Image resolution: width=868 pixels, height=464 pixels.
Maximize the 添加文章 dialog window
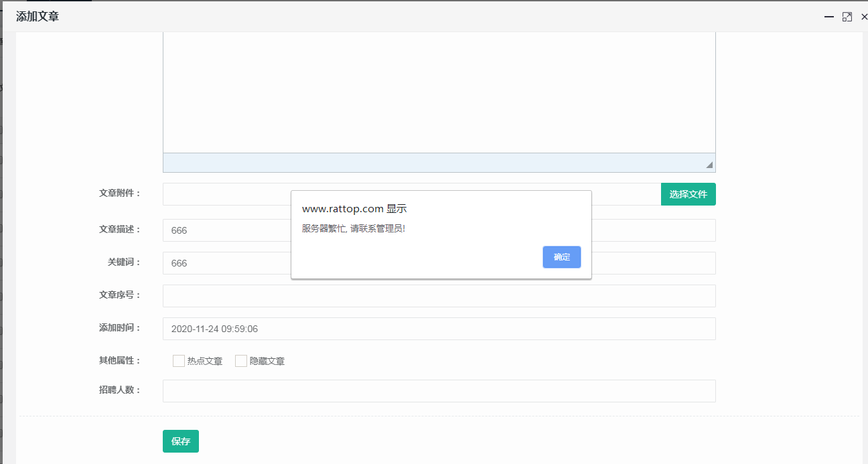847,17
